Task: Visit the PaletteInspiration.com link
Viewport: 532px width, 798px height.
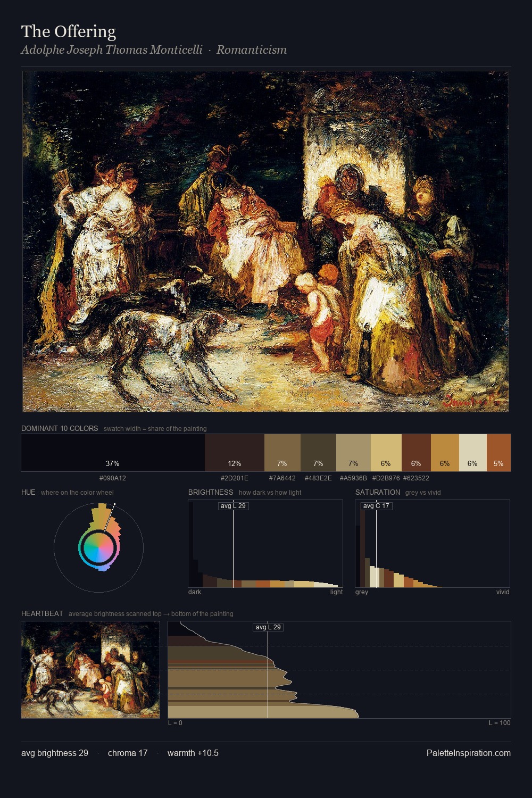Action: click(469, 753)
